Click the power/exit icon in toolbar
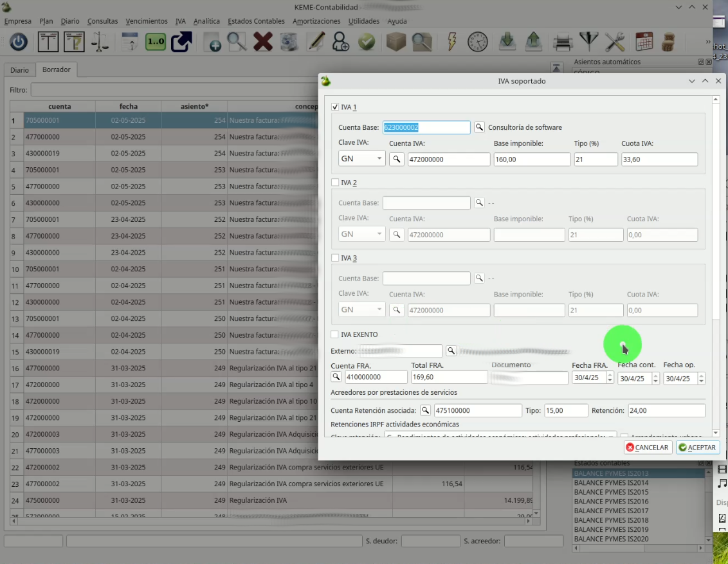The image size is (728, 564). (x=19, y=42)
